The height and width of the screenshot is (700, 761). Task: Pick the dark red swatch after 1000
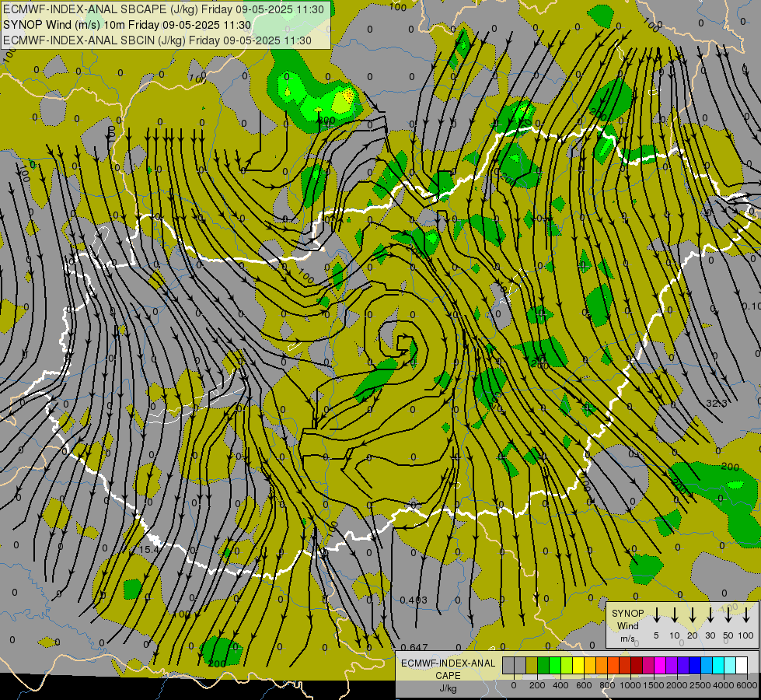tap(637, 665)
